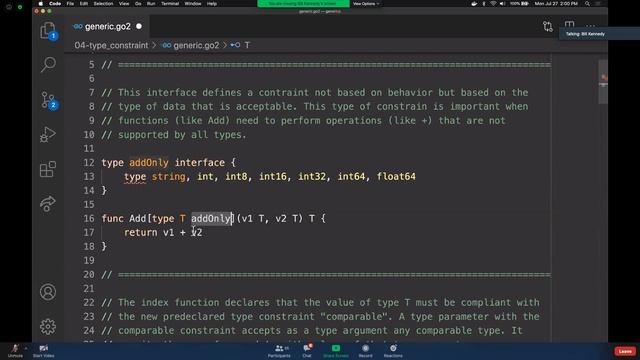Open the Code menu
Screen dimensions: 640x360
click(x=55, y=4)
